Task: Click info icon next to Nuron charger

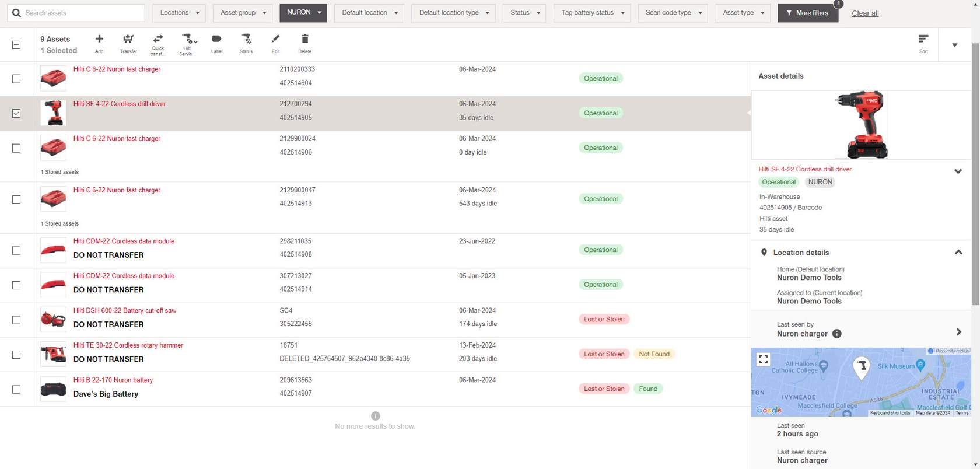Action: pos(837,334)
